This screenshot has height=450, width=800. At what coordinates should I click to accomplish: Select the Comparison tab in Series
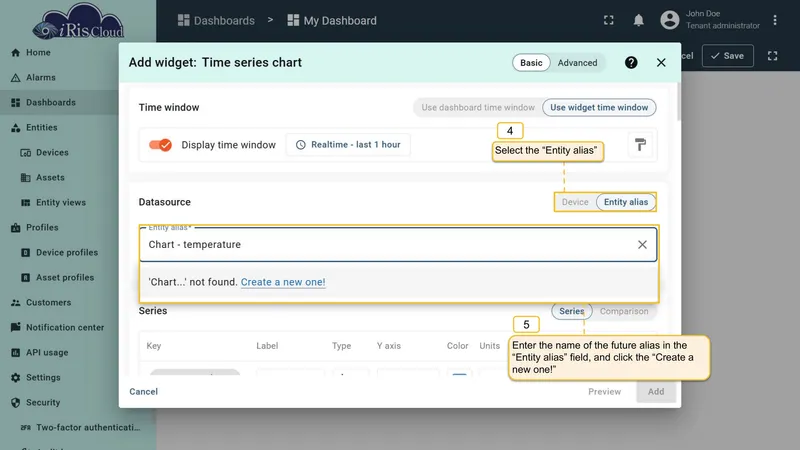624,311
